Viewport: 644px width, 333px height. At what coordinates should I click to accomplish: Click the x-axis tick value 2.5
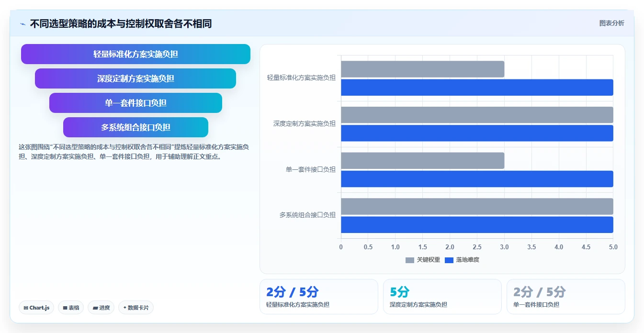[477, 247]
